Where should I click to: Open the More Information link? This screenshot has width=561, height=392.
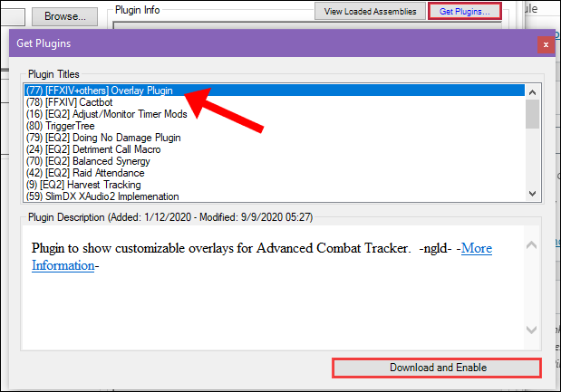point(476,248)
